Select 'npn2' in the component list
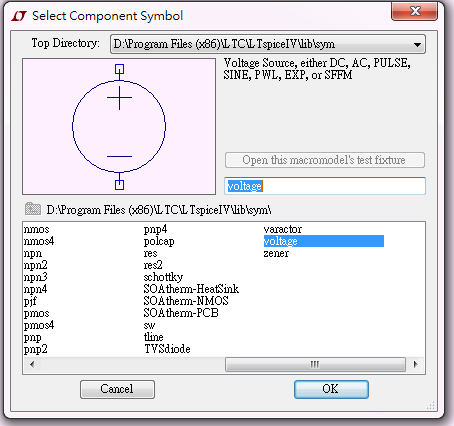454x426 pixels. click(36, 265)
